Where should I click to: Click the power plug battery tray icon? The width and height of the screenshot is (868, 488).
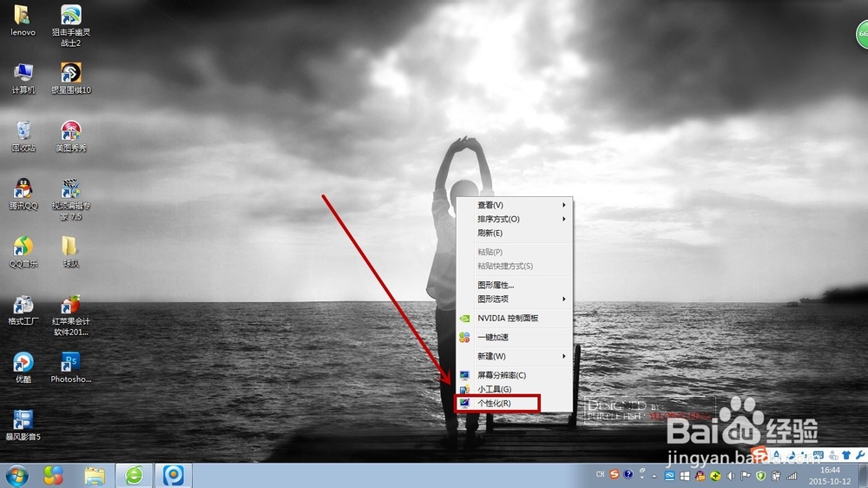pyautogui.click(x=776, y=476)
